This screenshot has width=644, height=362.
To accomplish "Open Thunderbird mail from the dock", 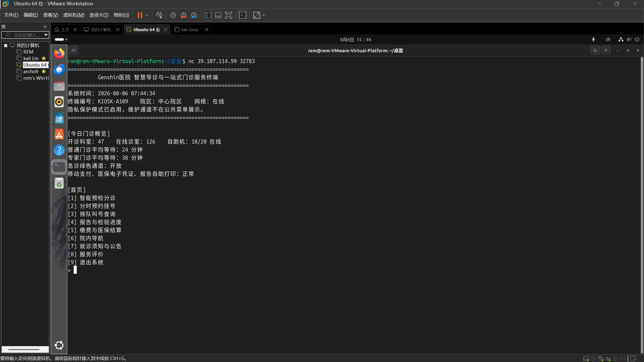I will tap(59, 70).
